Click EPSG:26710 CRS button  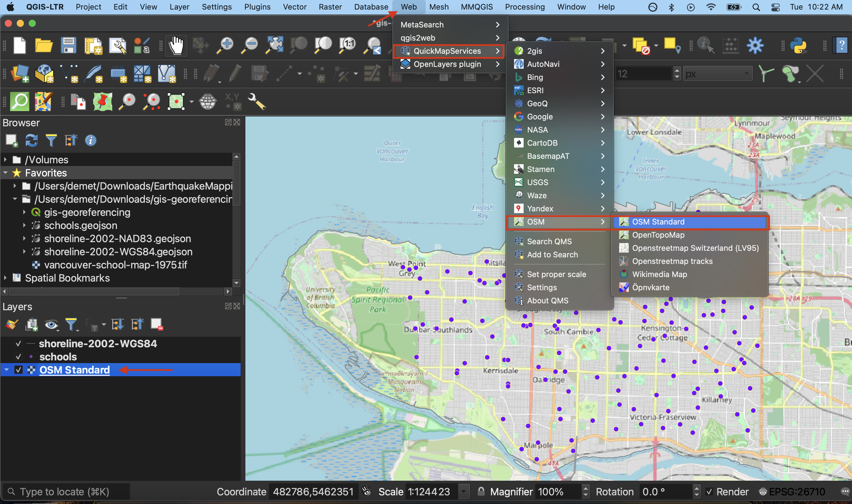tap(793, 491)
